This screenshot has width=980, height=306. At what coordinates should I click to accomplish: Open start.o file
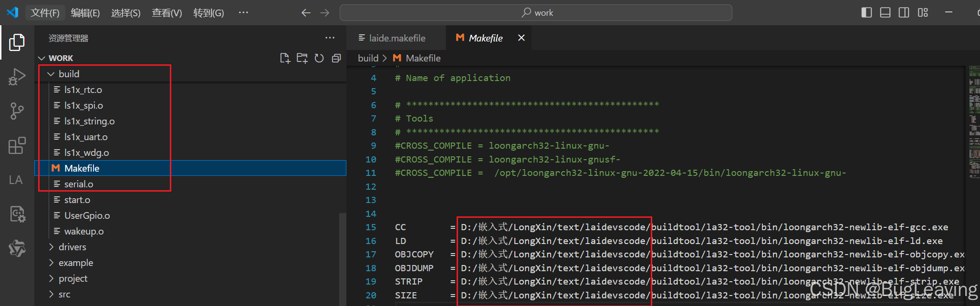[77, 200]
